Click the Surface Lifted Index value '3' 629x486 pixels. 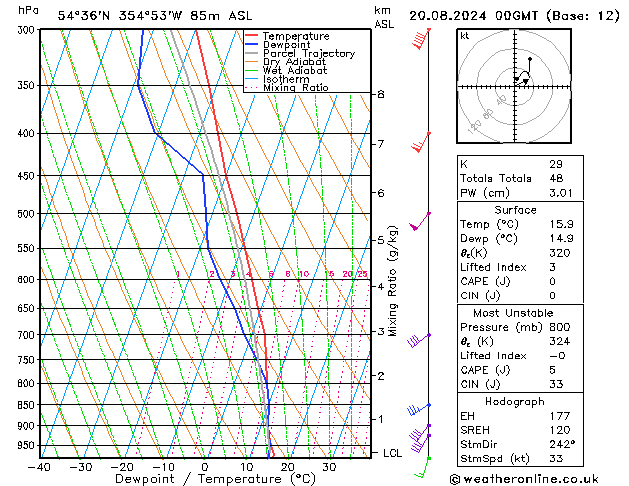click(552, 267)
